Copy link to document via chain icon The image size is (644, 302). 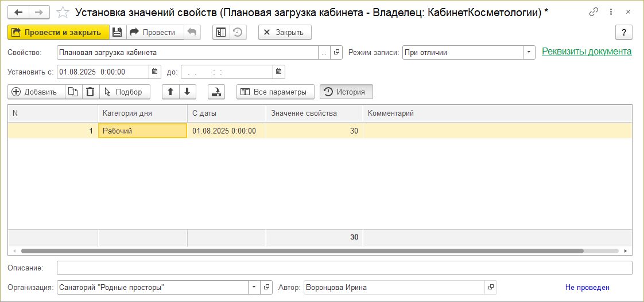pos(593,12)
